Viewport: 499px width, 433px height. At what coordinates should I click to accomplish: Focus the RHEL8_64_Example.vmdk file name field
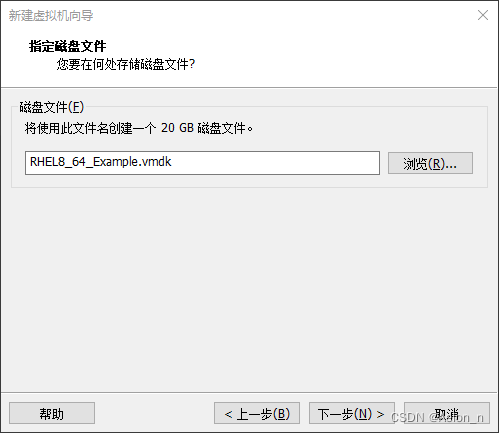click(202, 163)
